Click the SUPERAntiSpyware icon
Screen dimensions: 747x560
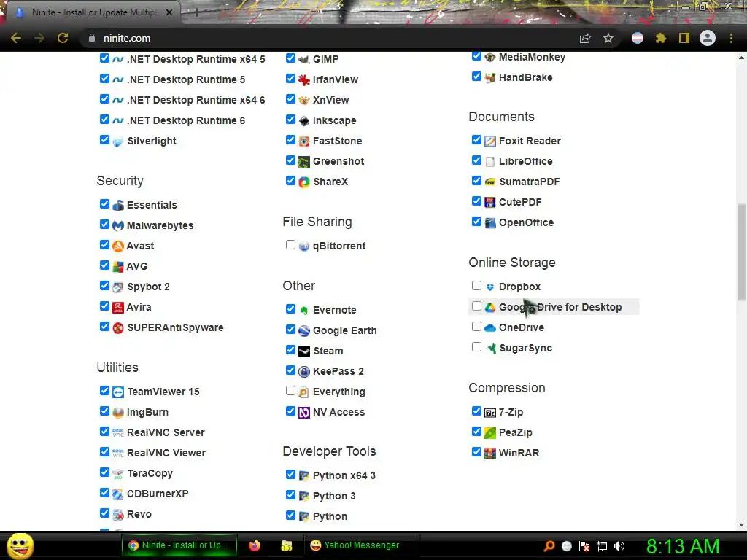tap(117, 327)
